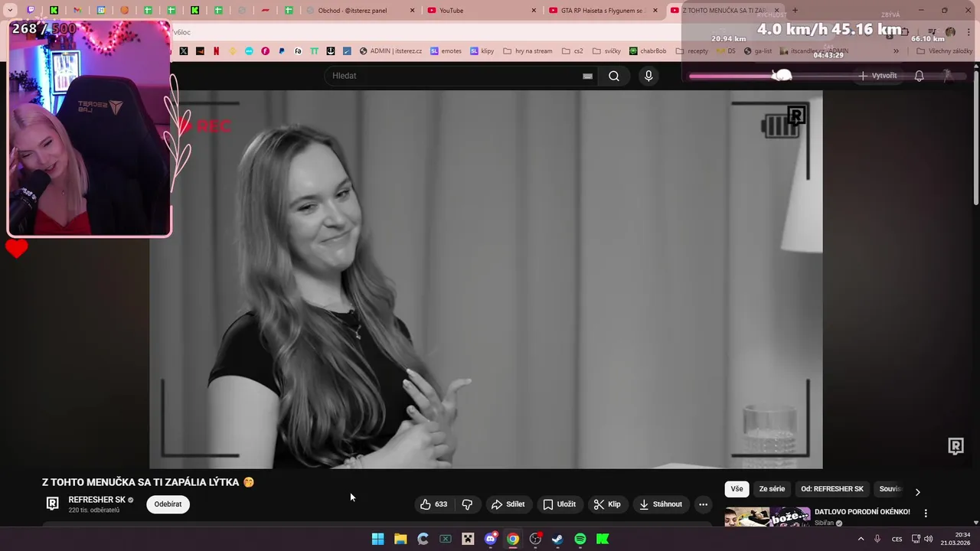Click the microphone icon in the system tray
980x551 pixels.
(x=877, y=539)
